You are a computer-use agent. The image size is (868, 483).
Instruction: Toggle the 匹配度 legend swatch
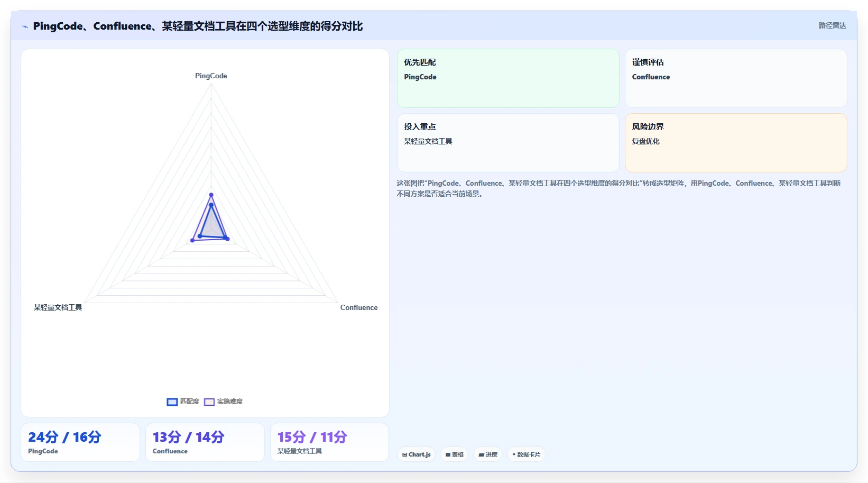click(x=172, y=402)
